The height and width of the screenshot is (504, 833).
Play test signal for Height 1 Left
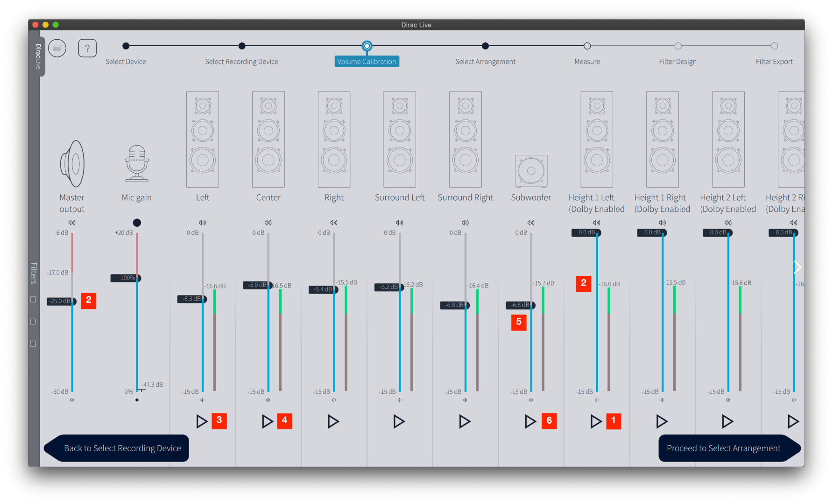[x=596, y=421]
